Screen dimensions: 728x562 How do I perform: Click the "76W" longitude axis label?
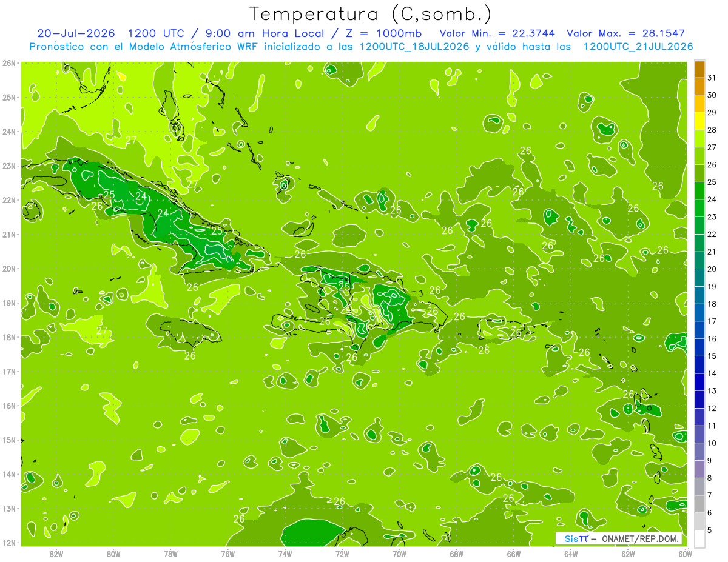tap(228, 554)
